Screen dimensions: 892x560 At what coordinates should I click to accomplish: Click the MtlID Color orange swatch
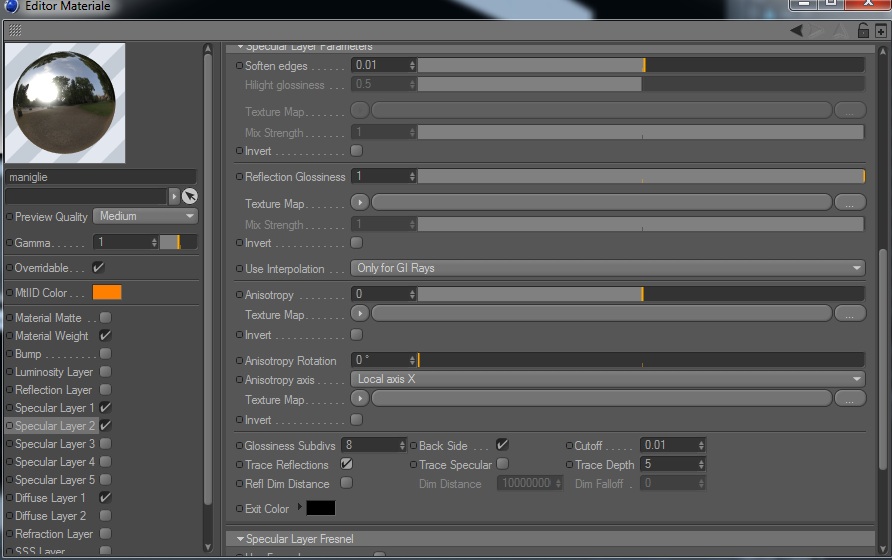[107, 293]
